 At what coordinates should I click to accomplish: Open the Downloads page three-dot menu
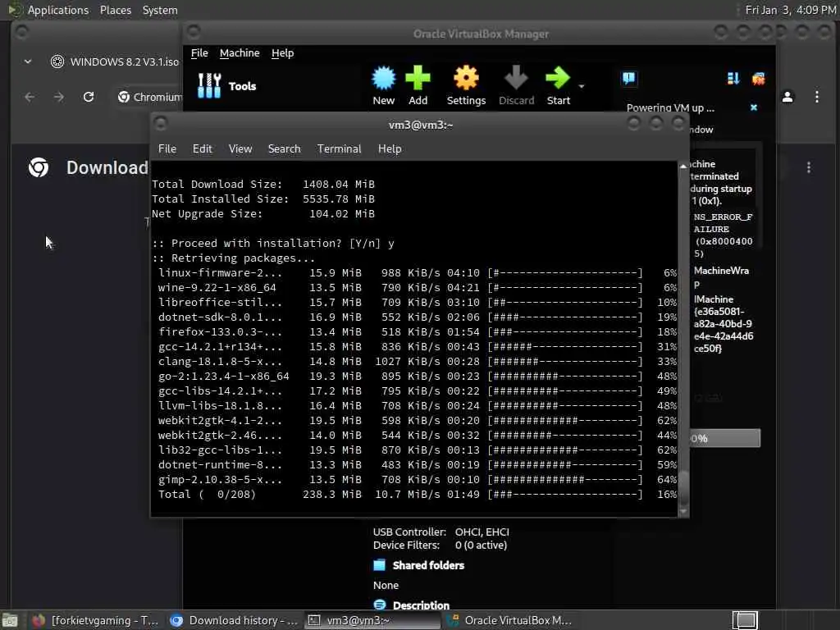809,167
